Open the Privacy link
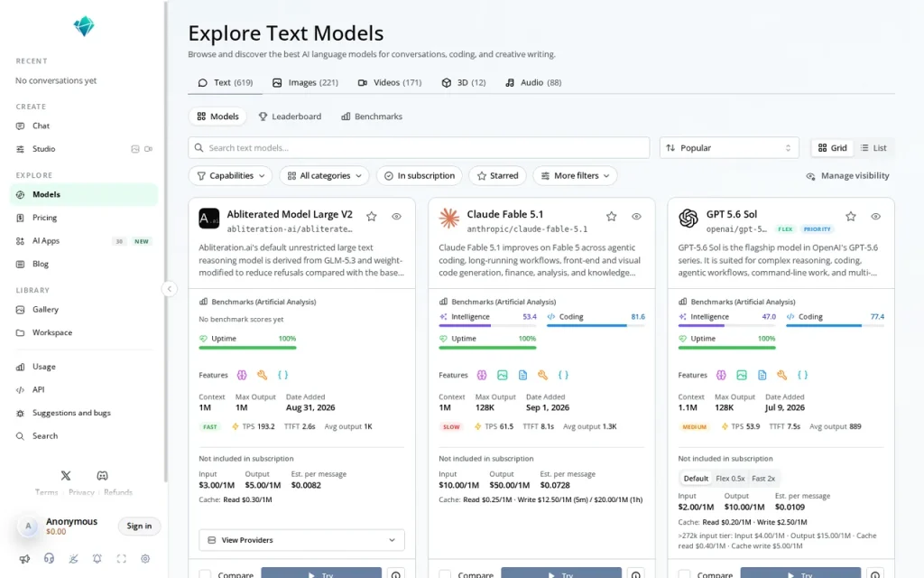 point(81,492)
